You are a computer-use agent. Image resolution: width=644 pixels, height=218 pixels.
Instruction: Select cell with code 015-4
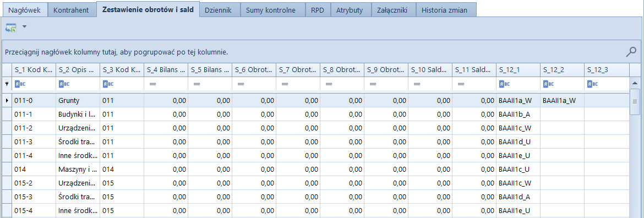[34, 210]
